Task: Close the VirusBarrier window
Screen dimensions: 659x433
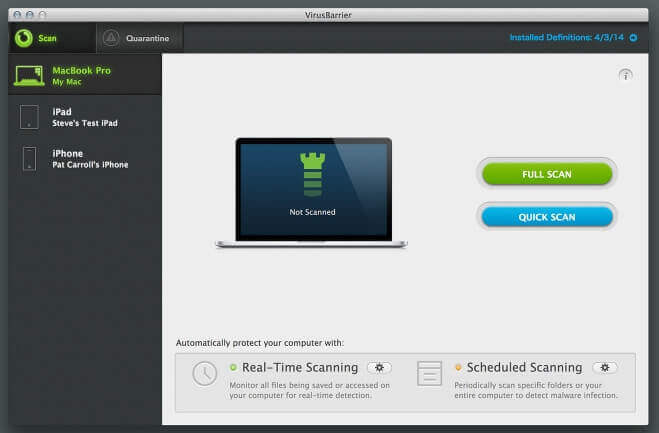Action: (17, 15)
